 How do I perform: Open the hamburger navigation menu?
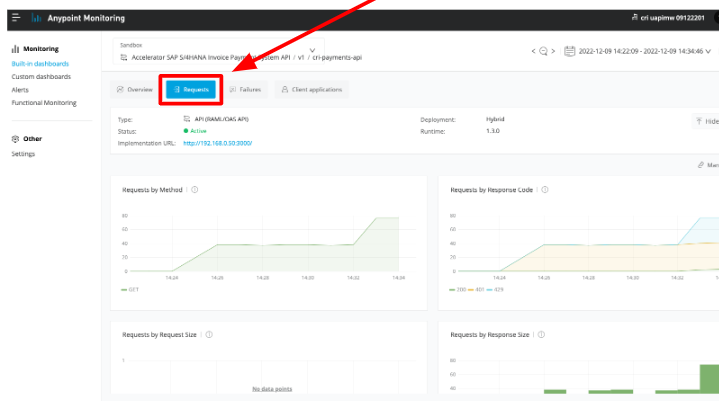tap(16, 18)
